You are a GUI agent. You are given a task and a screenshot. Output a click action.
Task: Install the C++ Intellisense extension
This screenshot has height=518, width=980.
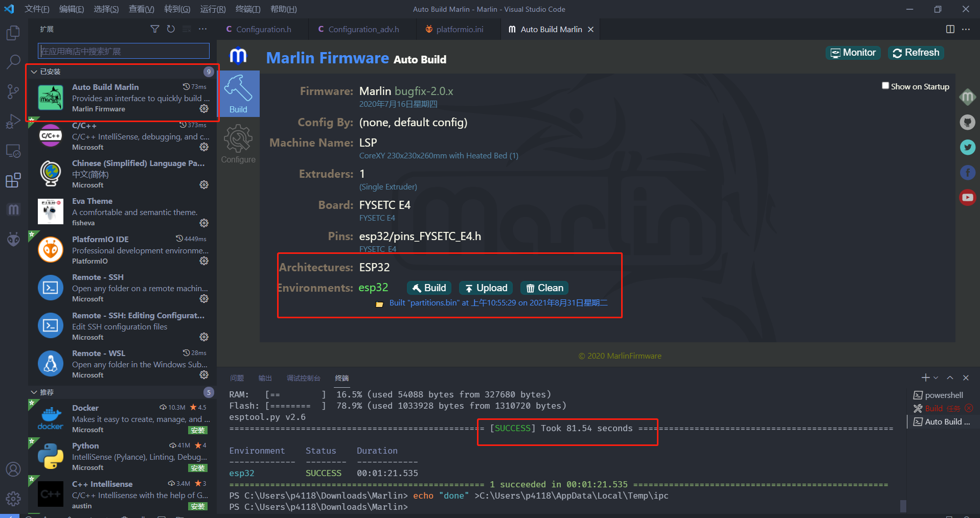[x=198, y=506]
